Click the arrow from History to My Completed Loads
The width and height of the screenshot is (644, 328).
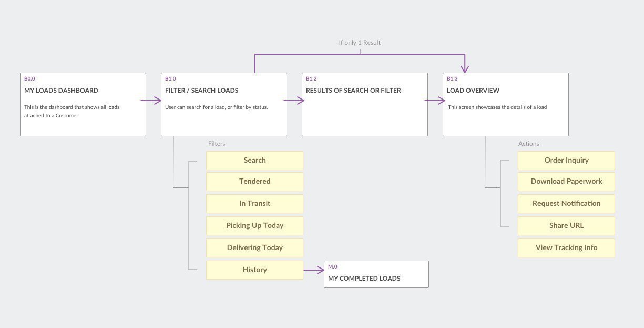314,271
